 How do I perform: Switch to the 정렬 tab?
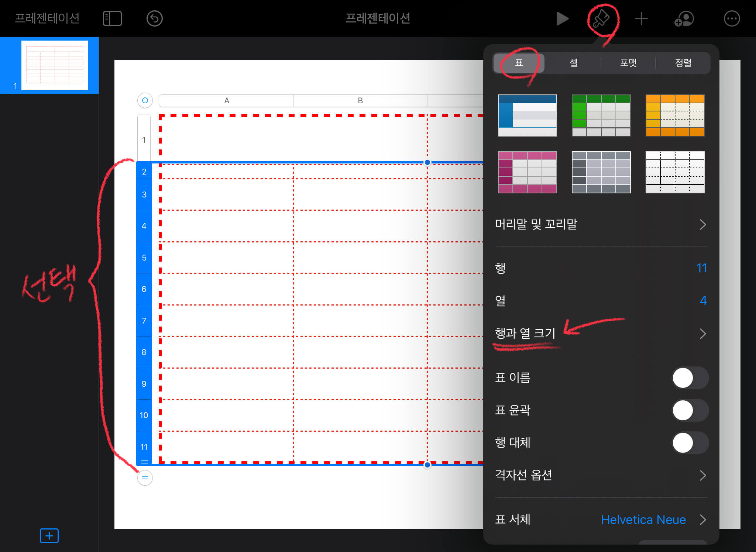[683, 63]
